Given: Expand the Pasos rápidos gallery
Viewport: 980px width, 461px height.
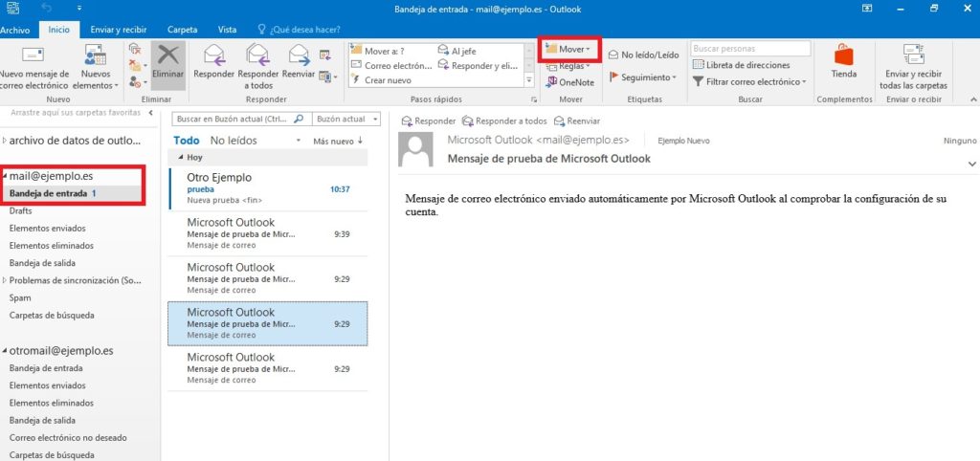Looking at the screenshot, I should (x=529, y=80).
